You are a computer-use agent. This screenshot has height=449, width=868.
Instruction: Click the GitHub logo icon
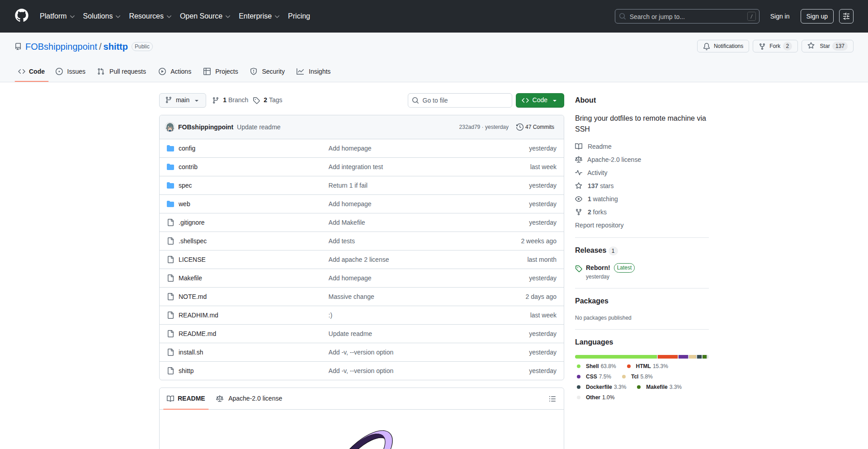pos(22,16)
